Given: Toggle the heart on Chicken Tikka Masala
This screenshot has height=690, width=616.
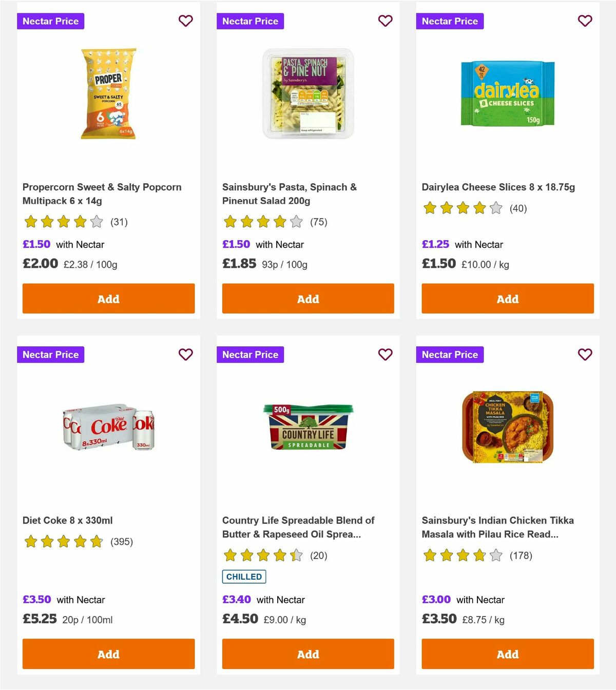Looking at the screenshot, I should click(x=585, y=354).
